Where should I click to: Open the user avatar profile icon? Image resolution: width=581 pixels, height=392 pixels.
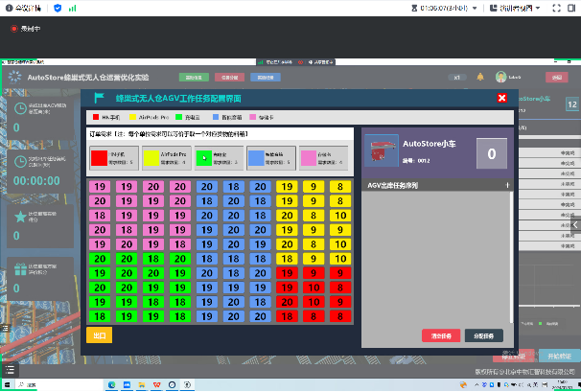[x=500, y=77]
